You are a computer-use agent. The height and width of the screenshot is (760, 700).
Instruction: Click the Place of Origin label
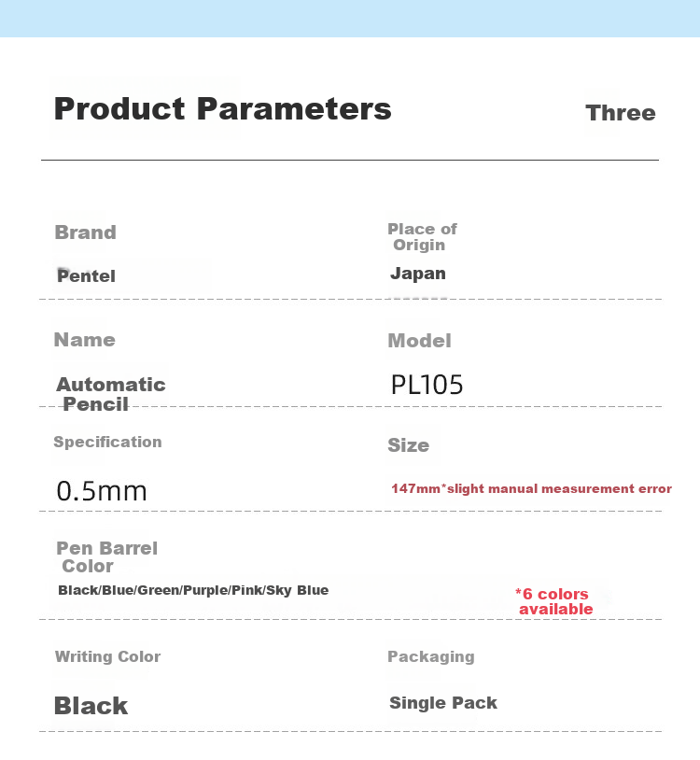pos(422,237)
